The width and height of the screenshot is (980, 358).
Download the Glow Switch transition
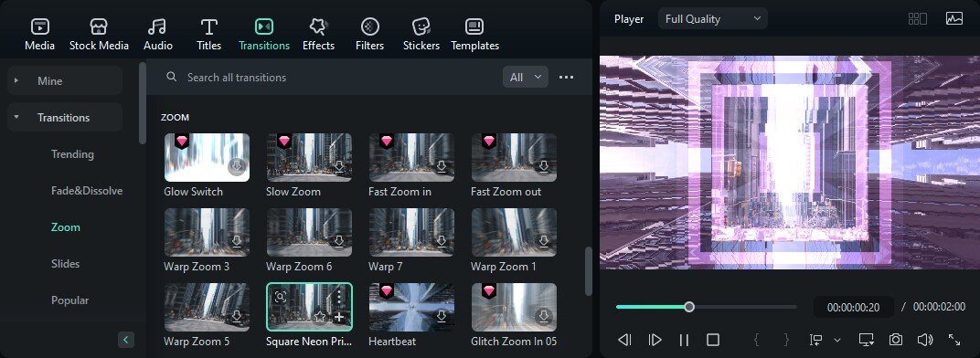[x=236, y=166]
